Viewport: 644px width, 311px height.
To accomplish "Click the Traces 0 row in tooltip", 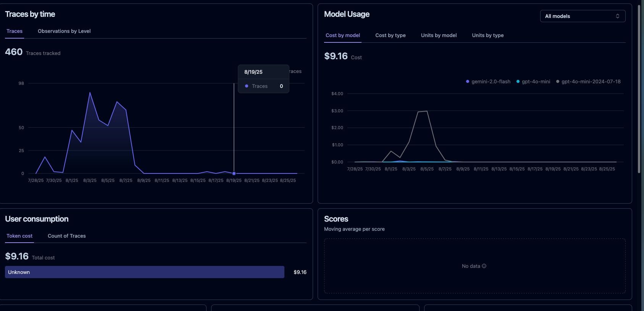I will [263, 86].
